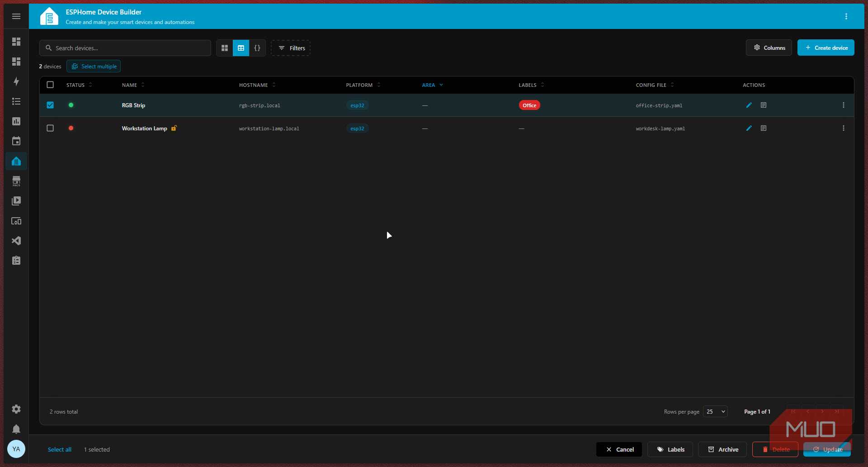The image size is (868, 467).
Task: Click the Labels bulk action button
Action: [670, 449]
